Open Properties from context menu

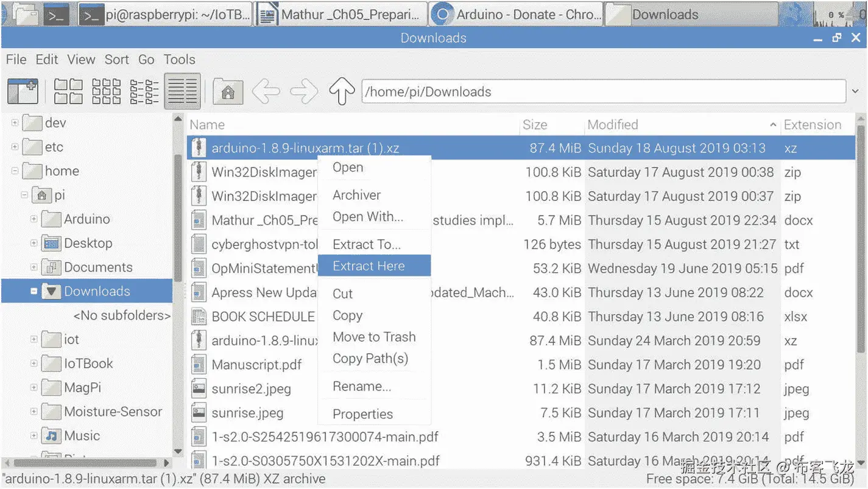pyautogui.click(x=375, y=414)
